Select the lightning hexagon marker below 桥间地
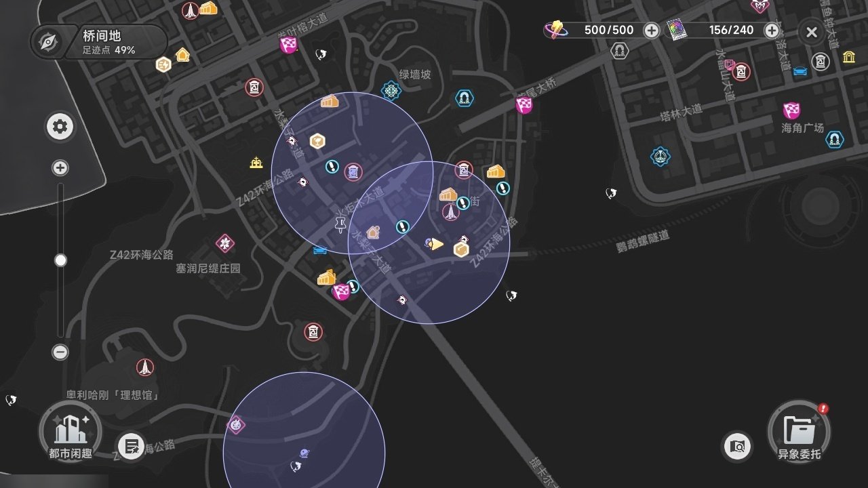 click(163, 64)
